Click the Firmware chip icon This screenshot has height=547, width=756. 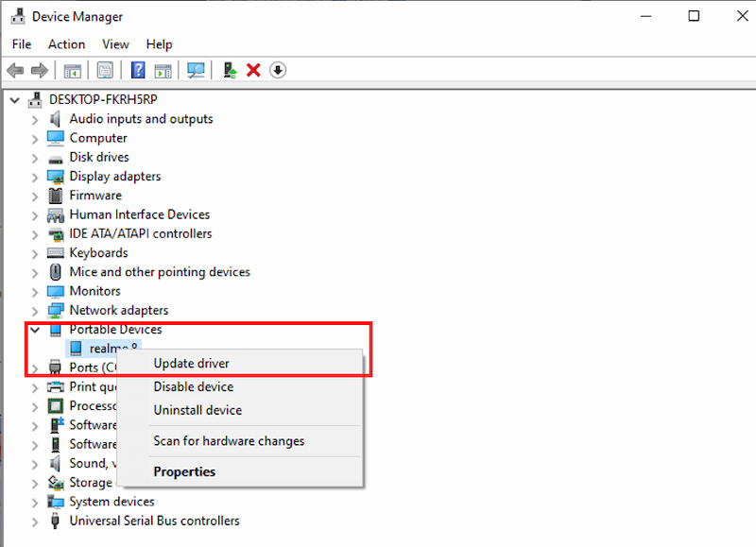pyautogui.click(x=56, y=196)
